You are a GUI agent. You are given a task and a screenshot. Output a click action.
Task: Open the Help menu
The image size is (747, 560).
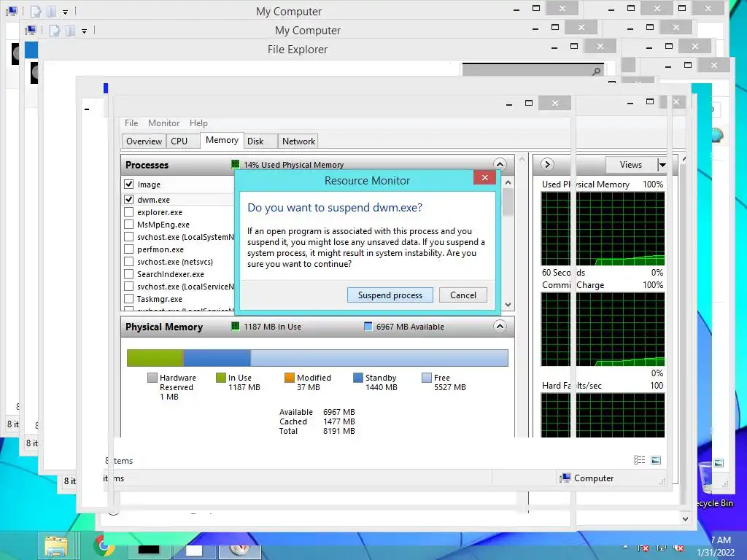[198, 122]
